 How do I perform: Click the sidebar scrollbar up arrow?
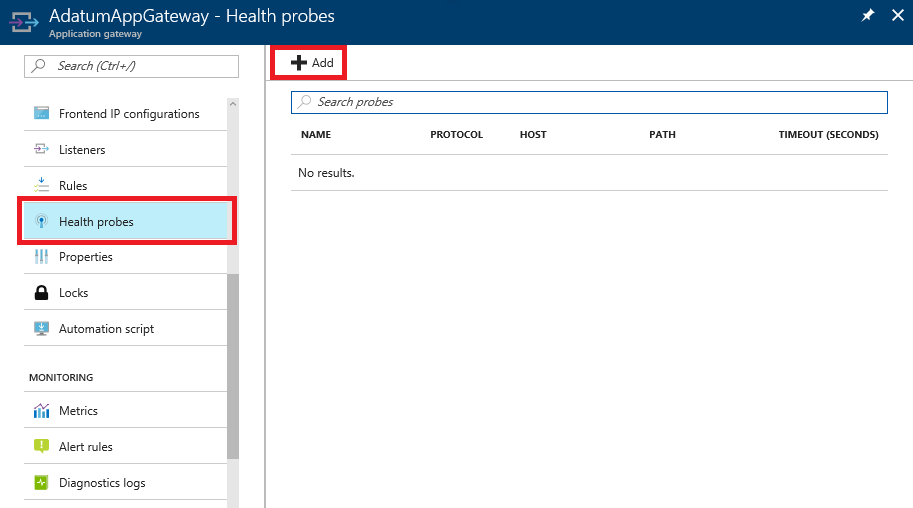pyautogui.click(x=233, y=104)
